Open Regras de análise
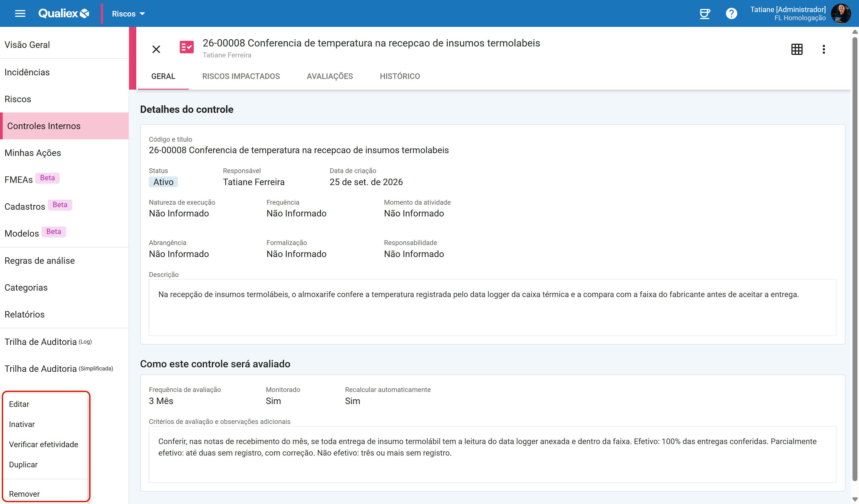This screenshot has width=859, height=504. [64, 260]
